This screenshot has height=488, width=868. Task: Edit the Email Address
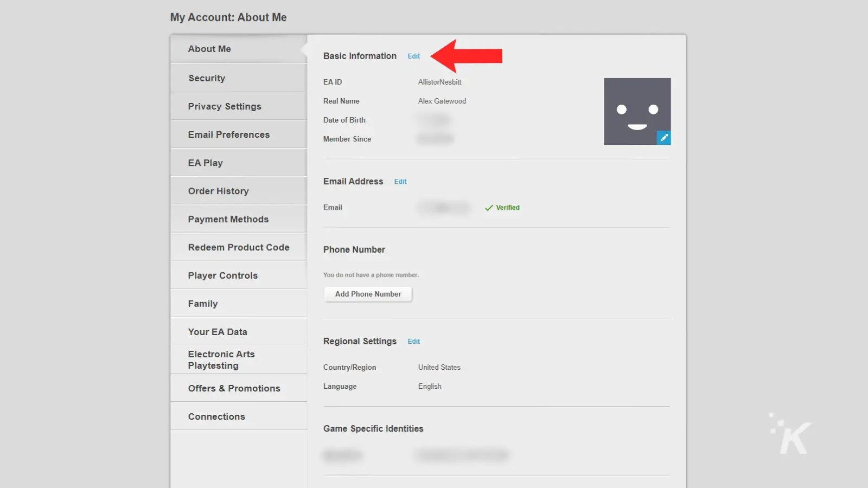400,181
